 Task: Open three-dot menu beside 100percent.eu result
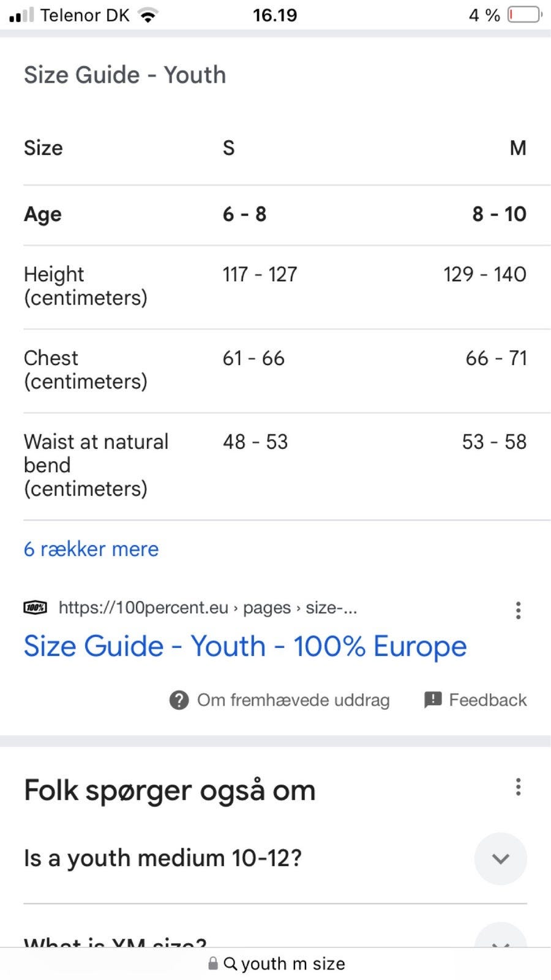pyautogui.click(x=518, y=610)
